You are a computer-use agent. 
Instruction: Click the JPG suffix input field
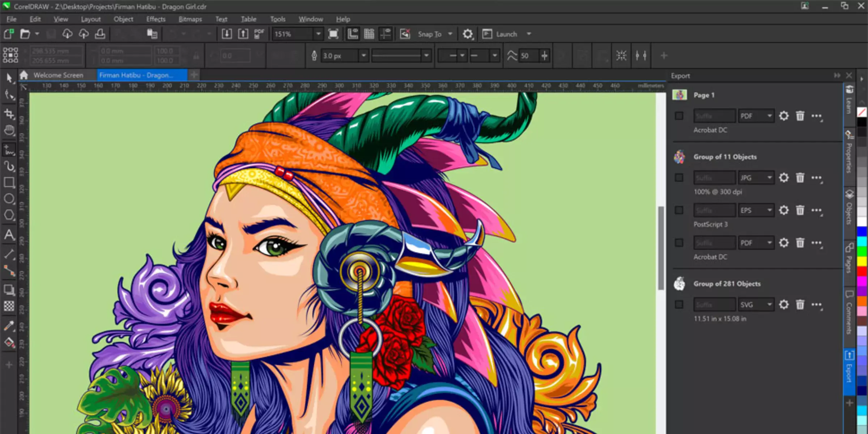pyautogui.click(x=715, y=178)
